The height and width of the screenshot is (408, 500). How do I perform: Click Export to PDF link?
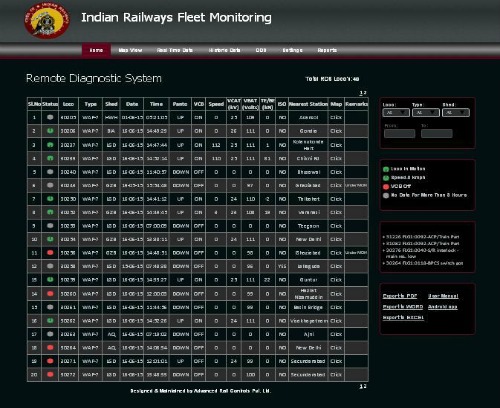tap(400, 296)
